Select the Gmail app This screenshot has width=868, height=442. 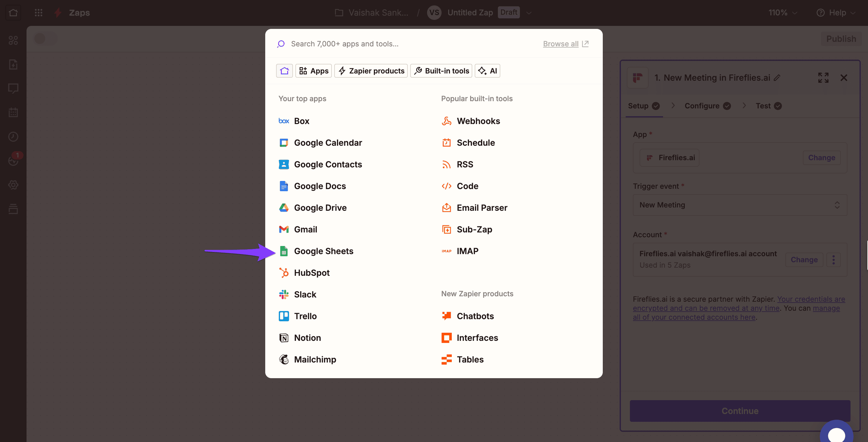[298, 230]
